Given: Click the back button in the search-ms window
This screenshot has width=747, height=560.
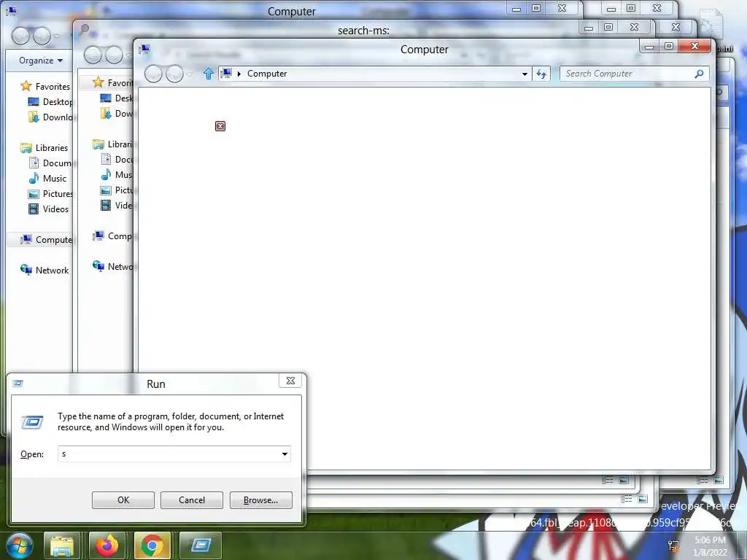Looking at the screenshot, I should [93, 55].
